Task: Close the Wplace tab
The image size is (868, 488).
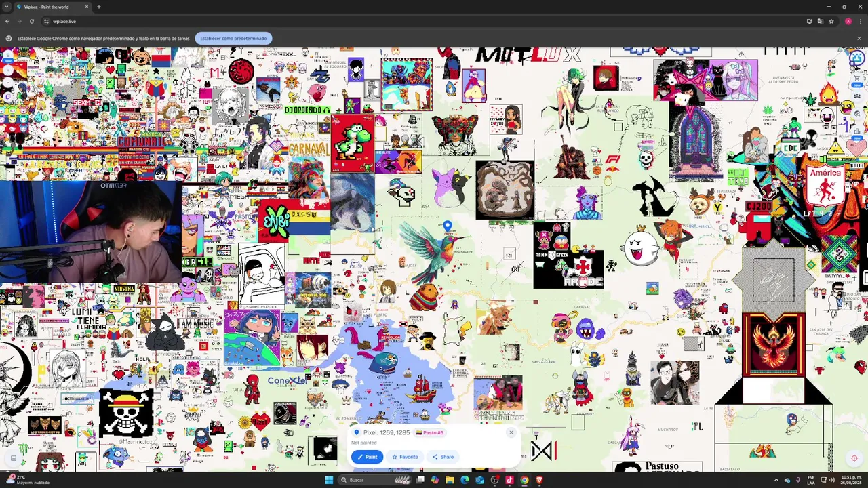Action: (x=87, y=7)
